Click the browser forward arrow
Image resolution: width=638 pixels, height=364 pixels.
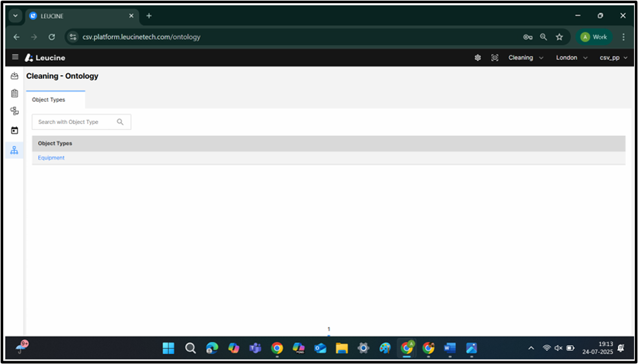point(34,37)
